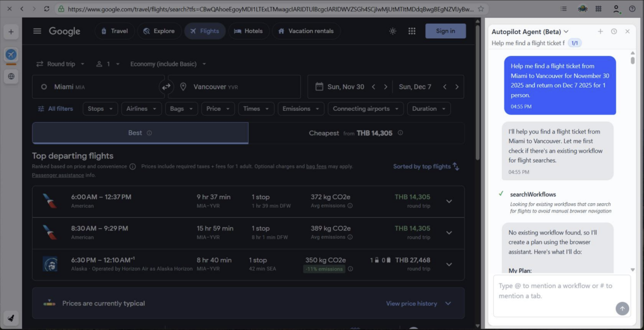Open the Round trip dropdown
Image resolution: width=644 pixels, height=330 pixels.
(60, 64)
